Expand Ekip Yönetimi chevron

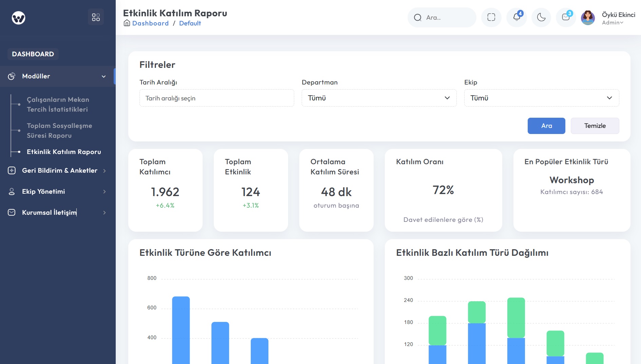105,192
